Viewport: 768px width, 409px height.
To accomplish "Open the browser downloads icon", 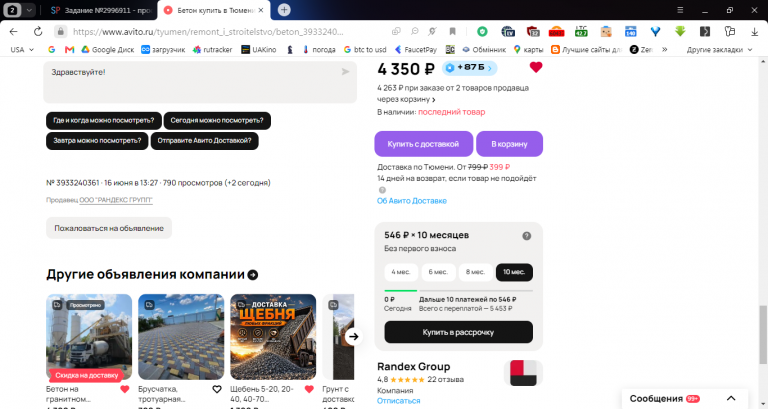I will click(754, 31).
